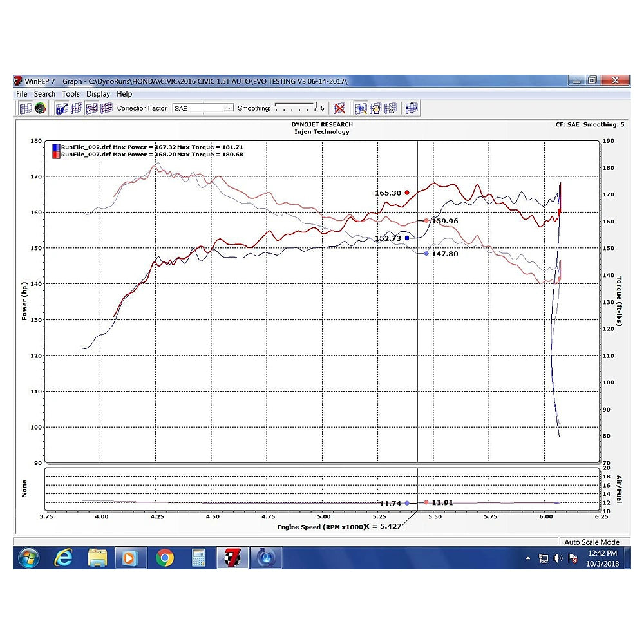
Task: Click the red RunFile_007 legend swatch
Action: click(56, 155)
